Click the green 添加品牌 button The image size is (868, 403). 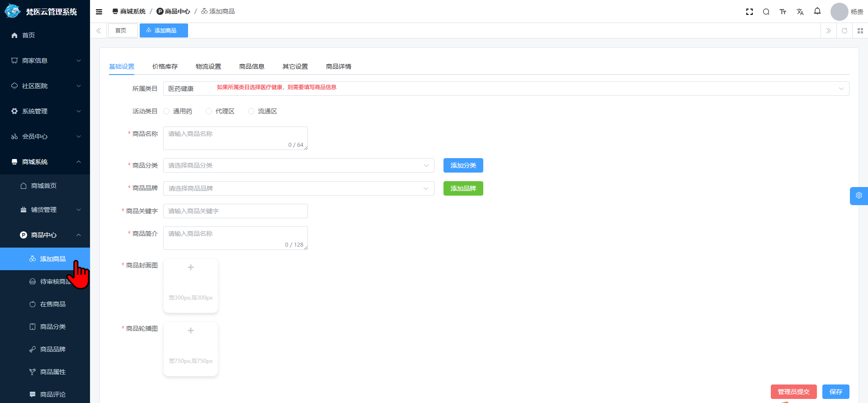coord(463,188)
